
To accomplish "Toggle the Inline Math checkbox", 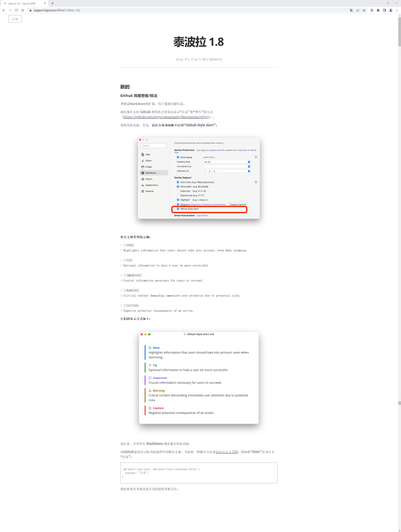I will [178, 187].
